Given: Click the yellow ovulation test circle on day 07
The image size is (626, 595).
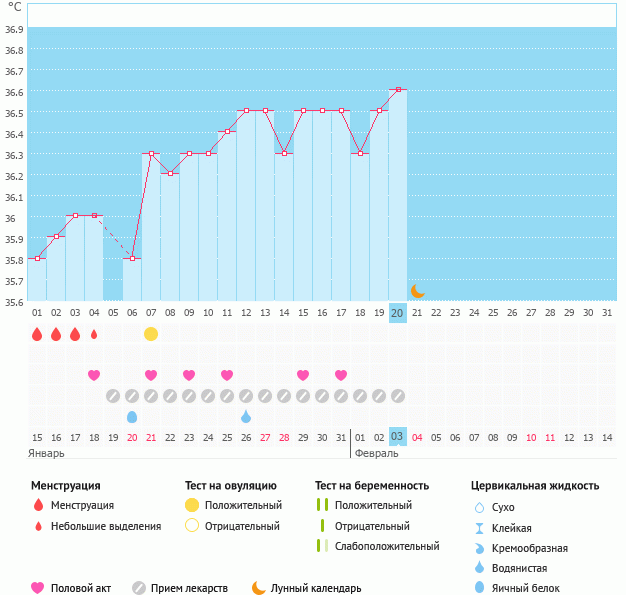Looking at the screenshot, I should tap(151, 334).
